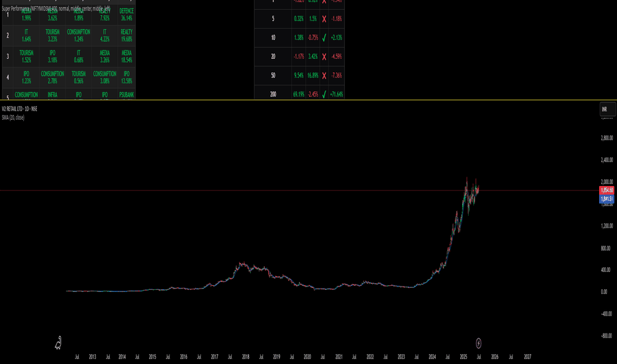Click the red 1,854.60 last price label
This screenshot has width=617, height=364.
[607, 190]
